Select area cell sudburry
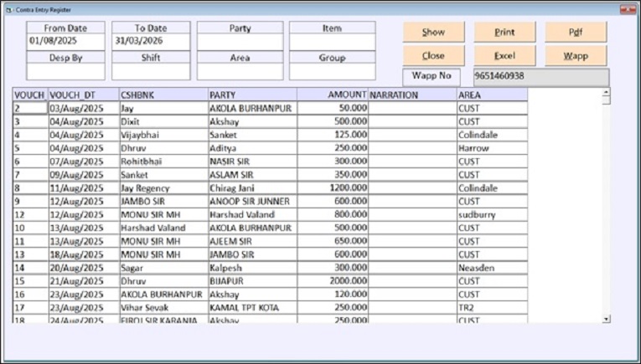 click(x=492, y=215)
